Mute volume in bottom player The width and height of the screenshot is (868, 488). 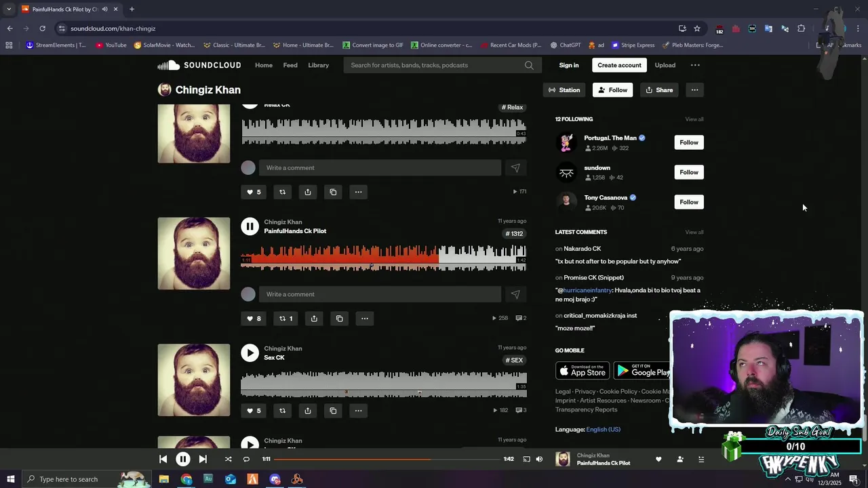coord(539,459)
